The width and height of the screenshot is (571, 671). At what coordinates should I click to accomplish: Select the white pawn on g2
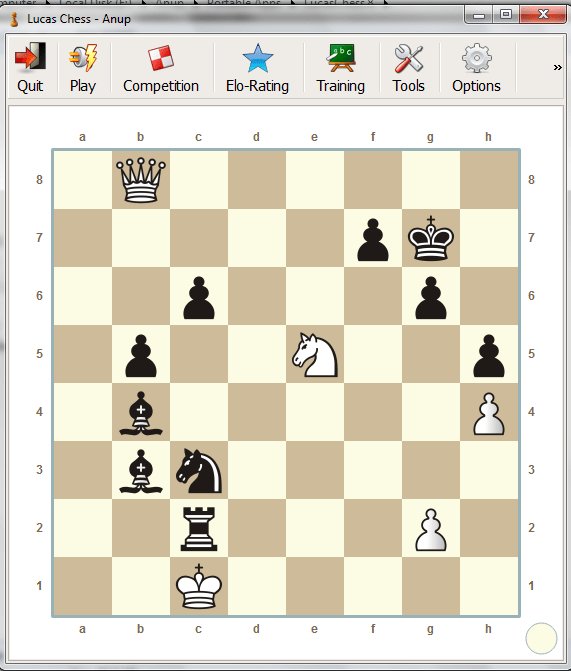click(x=431, y=529)
